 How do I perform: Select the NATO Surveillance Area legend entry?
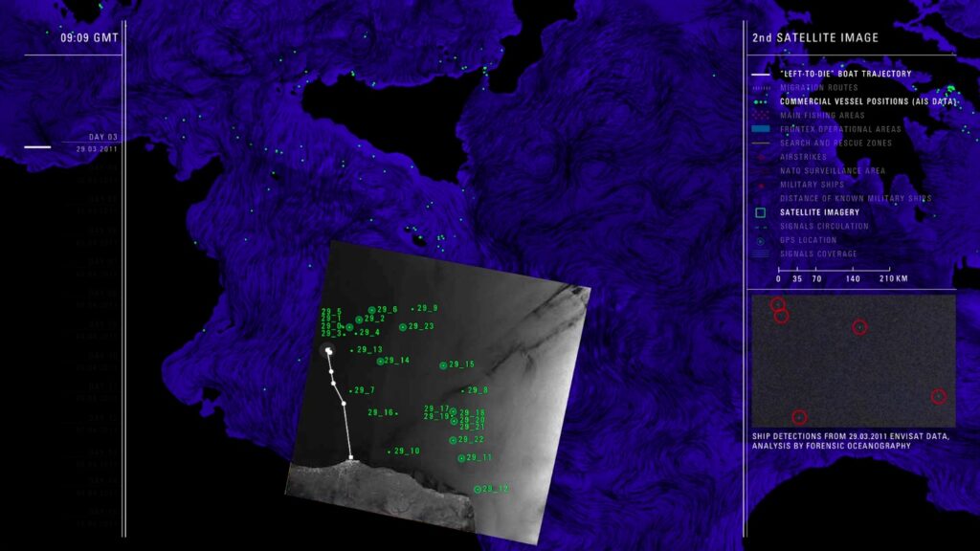click(x=832, y=171)
